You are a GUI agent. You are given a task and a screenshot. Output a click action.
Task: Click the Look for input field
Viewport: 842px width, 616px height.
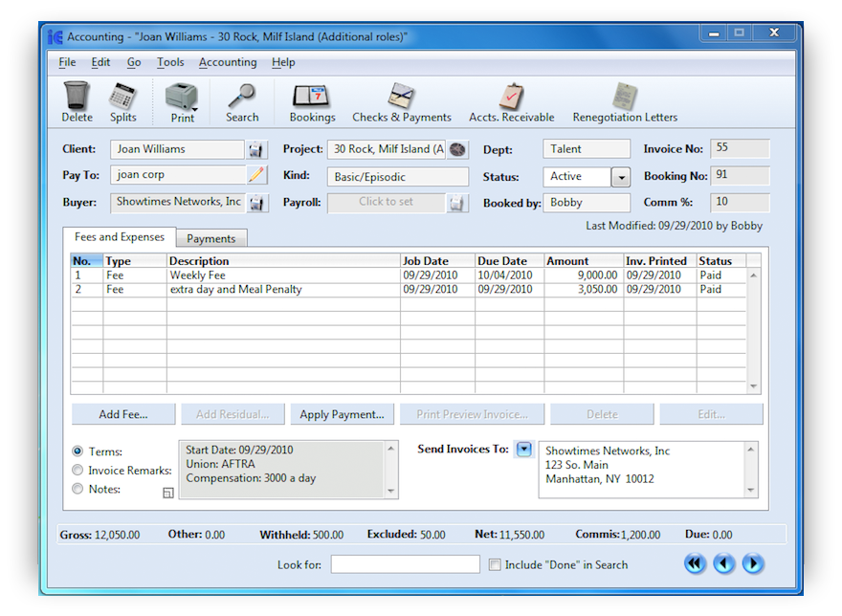click(406, 564)
